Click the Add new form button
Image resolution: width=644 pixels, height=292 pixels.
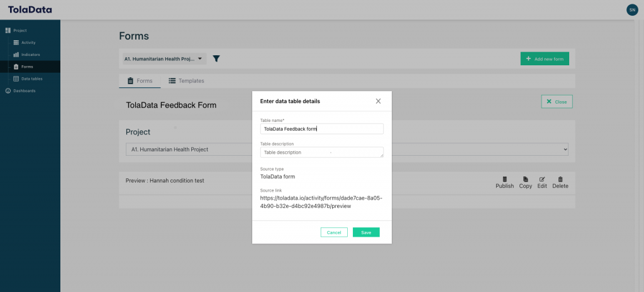coord(545,58)
